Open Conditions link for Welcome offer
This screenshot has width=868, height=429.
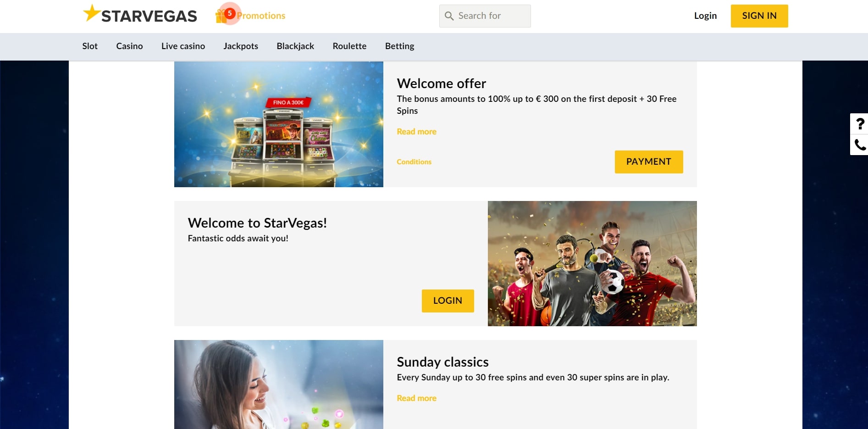(x=414, y=162)
